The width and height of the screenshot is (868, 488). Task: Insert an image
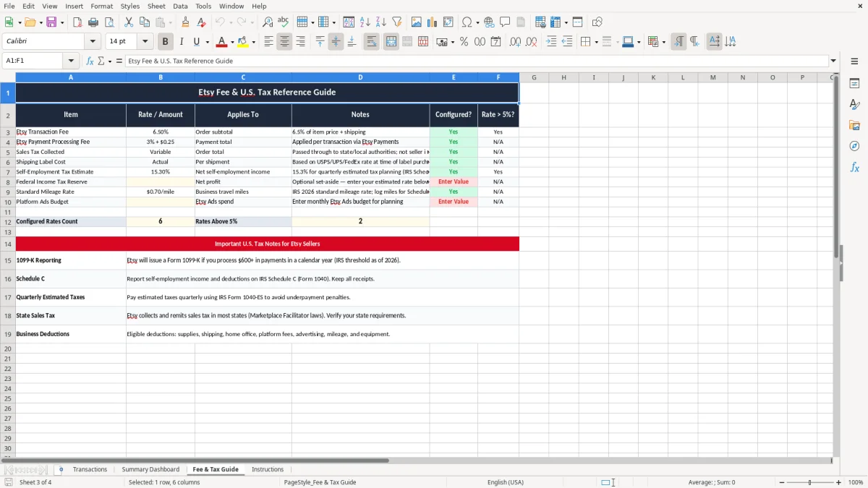417,22
